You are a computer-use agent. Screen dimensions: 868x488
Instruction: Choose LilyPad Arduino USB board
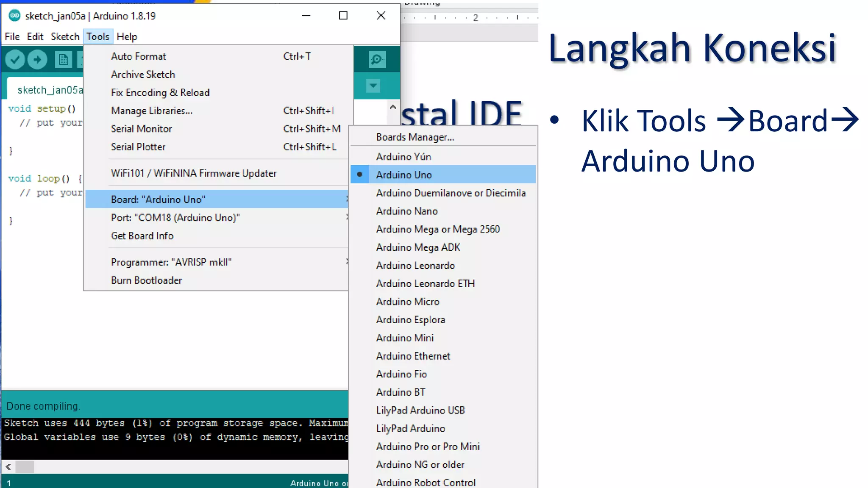click(443, 410)
